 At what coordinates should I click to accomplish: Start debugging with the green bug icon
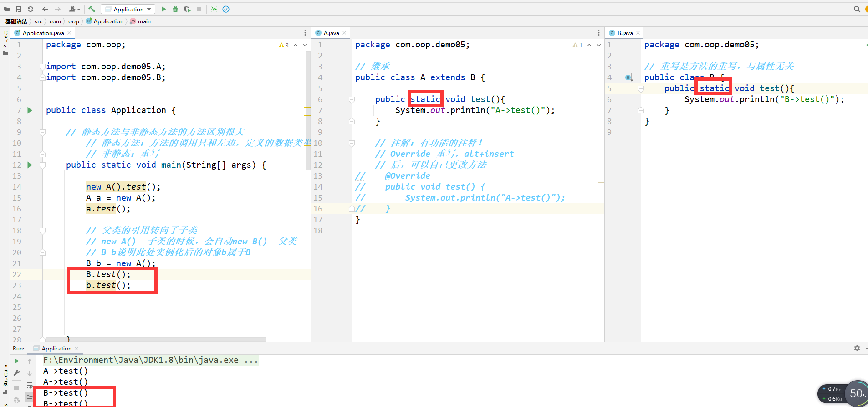pyautogui.click(x=175, y=9)
